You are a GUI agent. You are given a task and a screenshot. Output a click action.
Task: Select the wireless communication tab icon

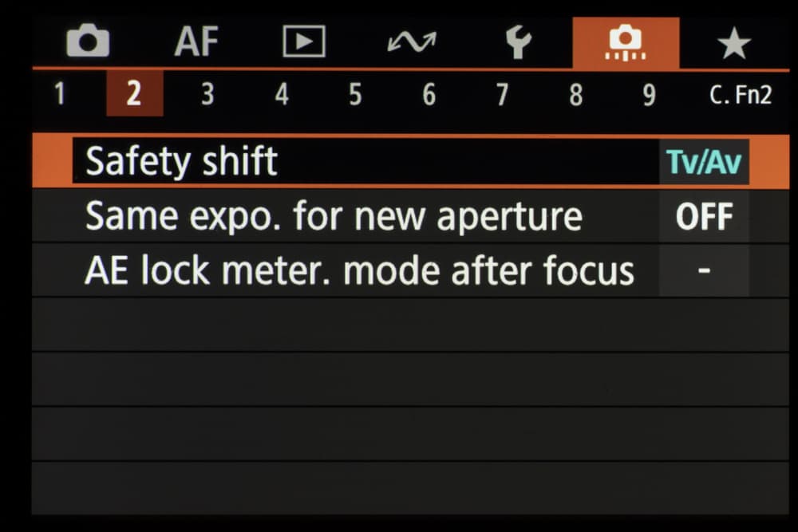coord(412,42)
